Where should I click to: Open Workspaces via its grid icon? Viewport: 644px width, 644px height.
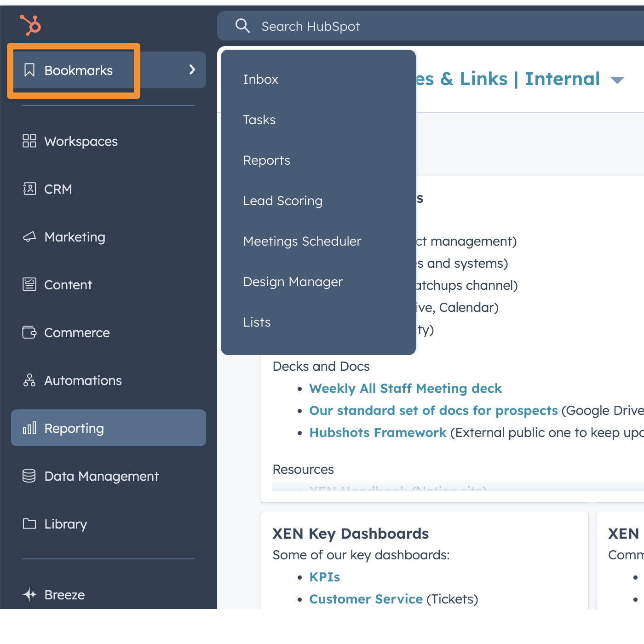[x=29, y=141]
